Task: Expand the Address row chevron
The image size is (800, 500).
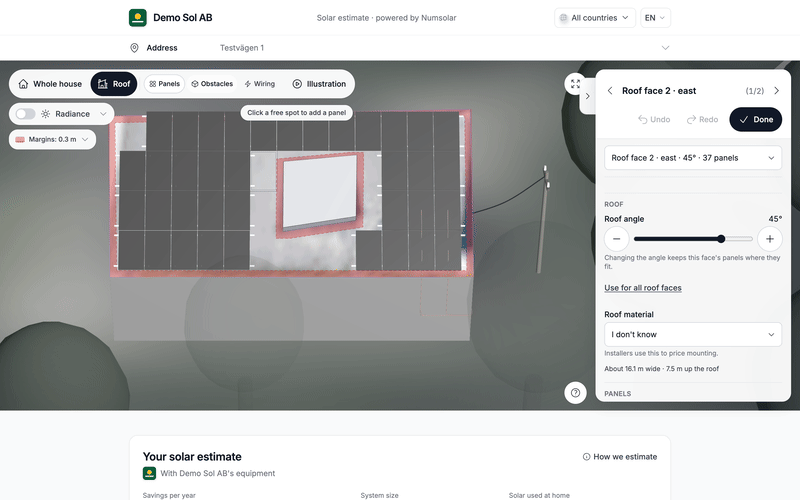Action: [665, 48]
